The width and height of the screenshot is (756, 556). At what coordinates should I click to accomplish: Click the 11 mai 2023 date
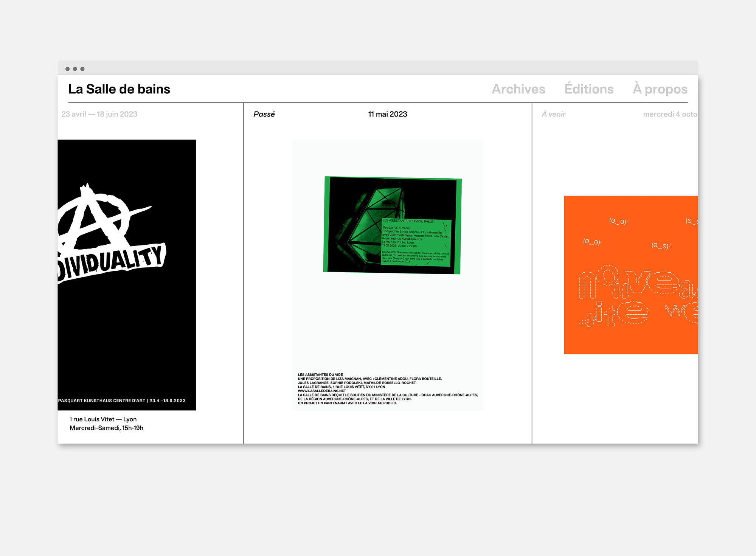388,114
